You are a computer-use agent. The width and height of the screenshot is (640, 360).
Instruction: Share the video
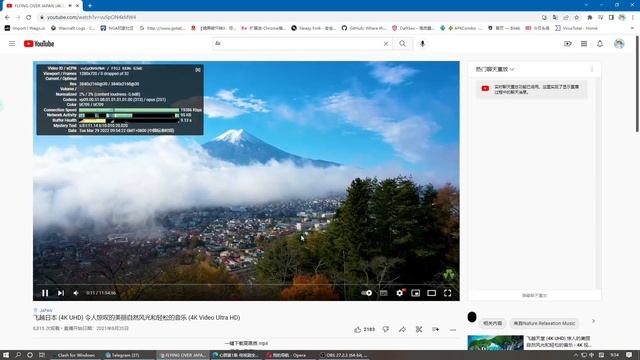click(x=402, y=329)
